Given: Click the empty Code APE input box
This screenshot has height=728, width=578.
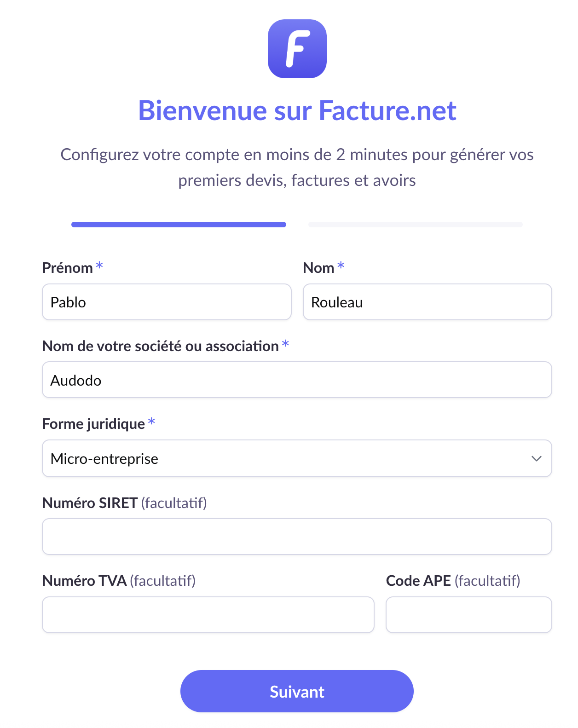Looking at the screenshot, I should click(468, 615).
